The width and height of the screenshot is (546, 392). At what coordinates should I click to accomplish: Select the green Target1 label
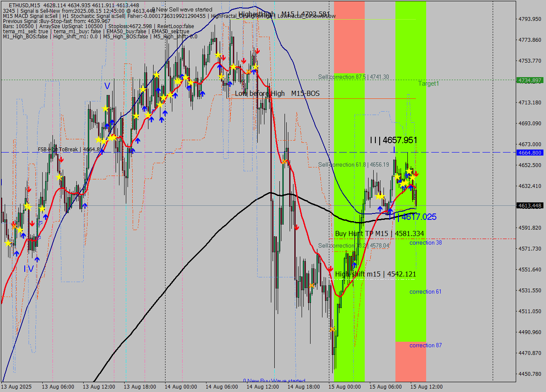[427, 84]
